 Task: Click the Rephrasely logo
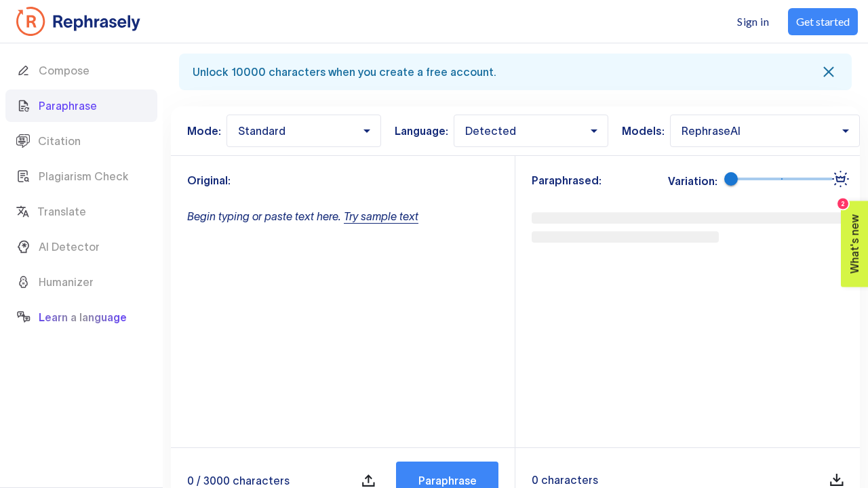coord(78,22)
